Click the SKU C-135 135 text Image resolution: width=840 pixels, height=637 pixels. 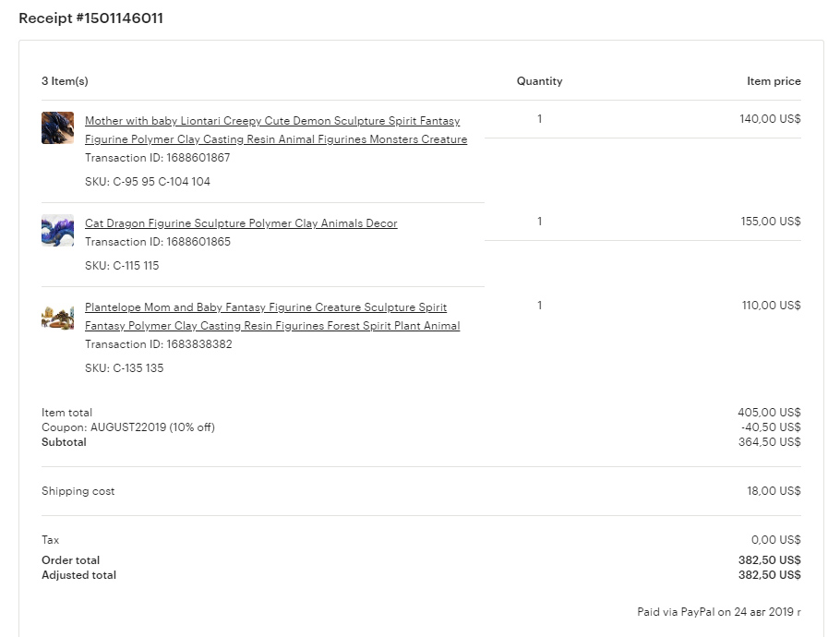click(125, 368)
